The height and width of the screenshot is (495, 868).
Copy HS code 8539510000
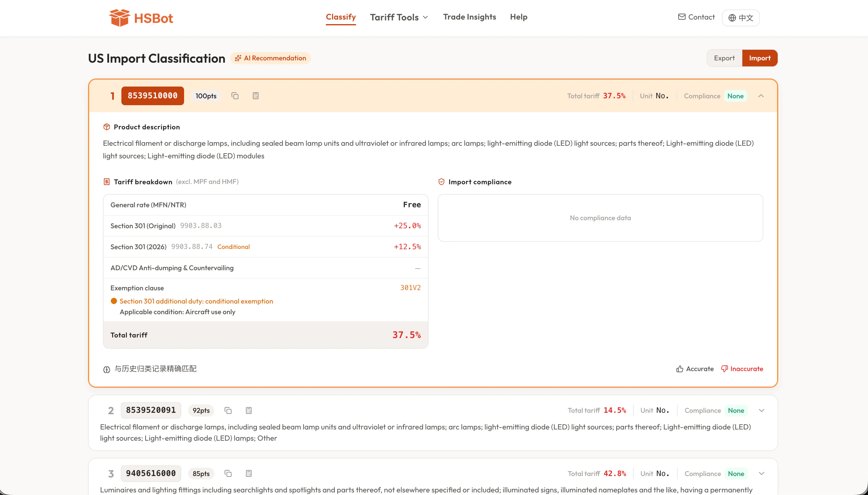pyautogui.click(x=235, y=96)
